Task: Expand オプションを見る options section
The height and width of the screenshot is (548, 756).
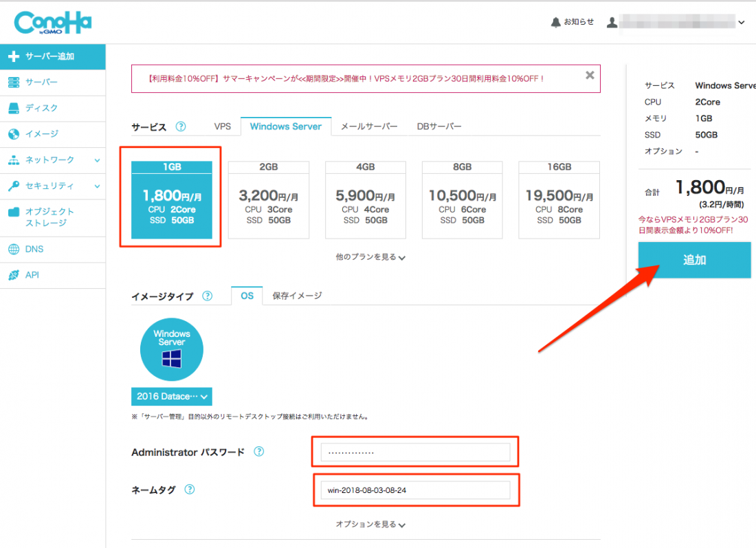Action: (370, 525)
